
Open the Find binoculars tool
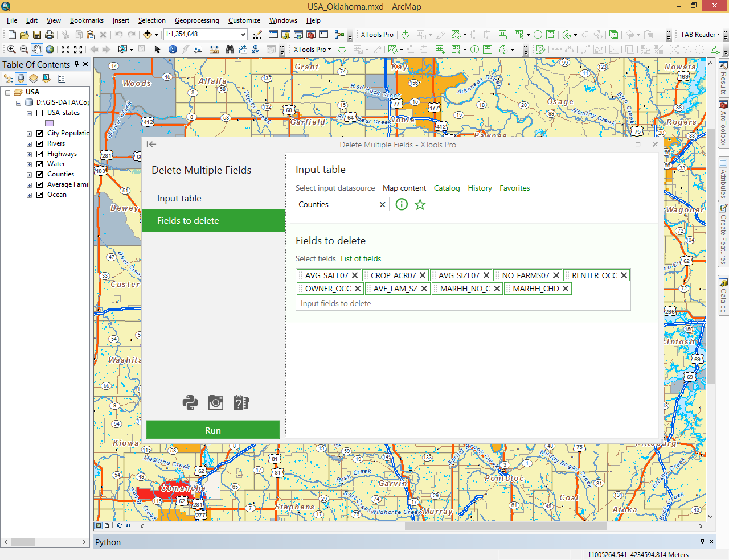click(x=230, y=50)
